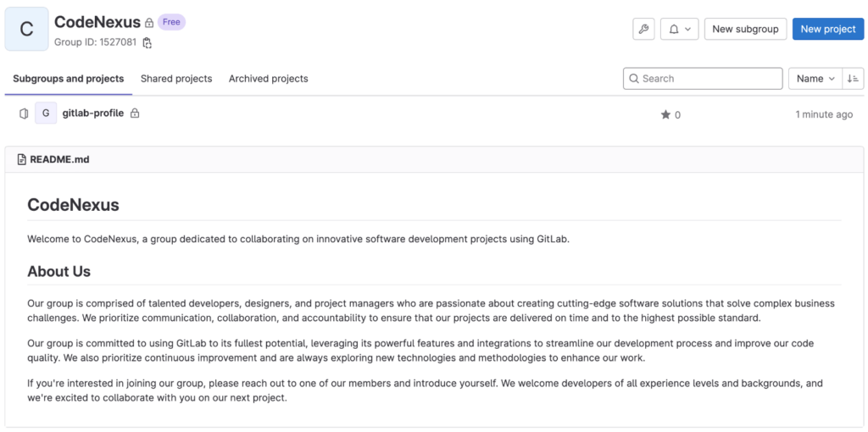This screenshot has width=868, height=432.
Task: Click the blue New project button
Action: pyautogui.click(x=828, y=30)
